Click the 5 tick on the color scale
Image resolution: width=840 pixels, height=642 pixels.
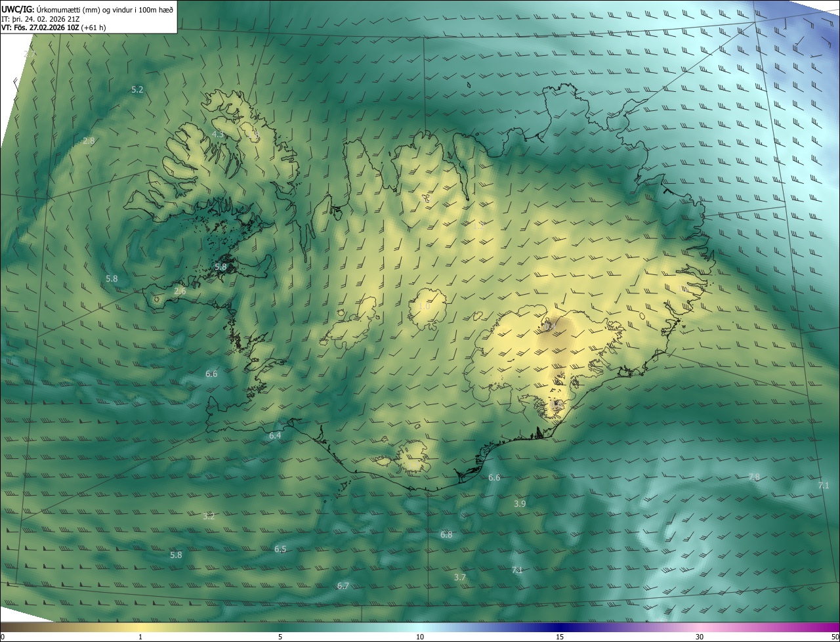pyautogui.click(x=280, y=637)
